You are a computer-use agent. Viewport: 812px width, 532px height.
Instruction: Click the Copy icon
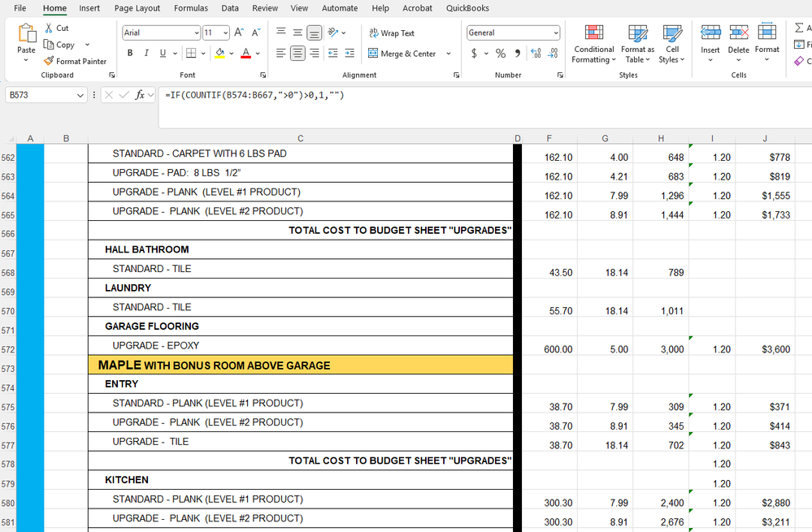[x=49, y=45]
